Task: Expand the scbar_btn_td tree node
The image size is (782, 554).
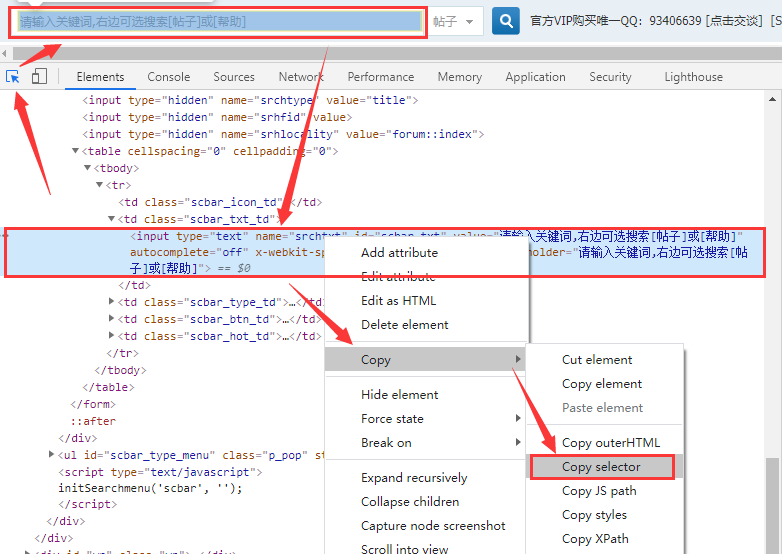Action: tap(112, 320)
